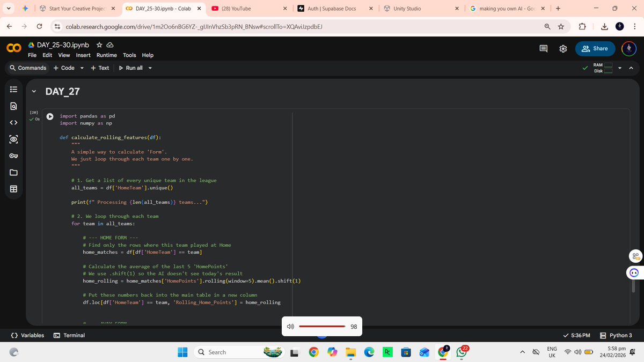
Task: View site information icon in address bar
Action: coord(57,26)
